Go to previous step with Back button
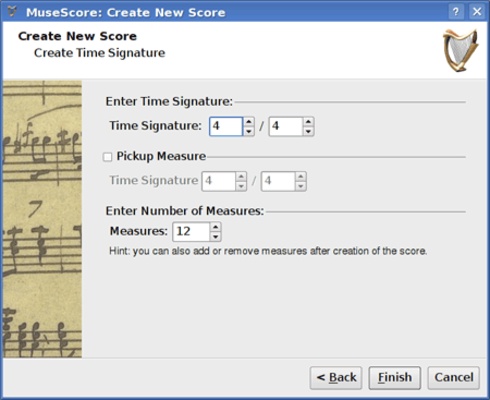The height and width of the screenshot is (400, 490). 336,378
